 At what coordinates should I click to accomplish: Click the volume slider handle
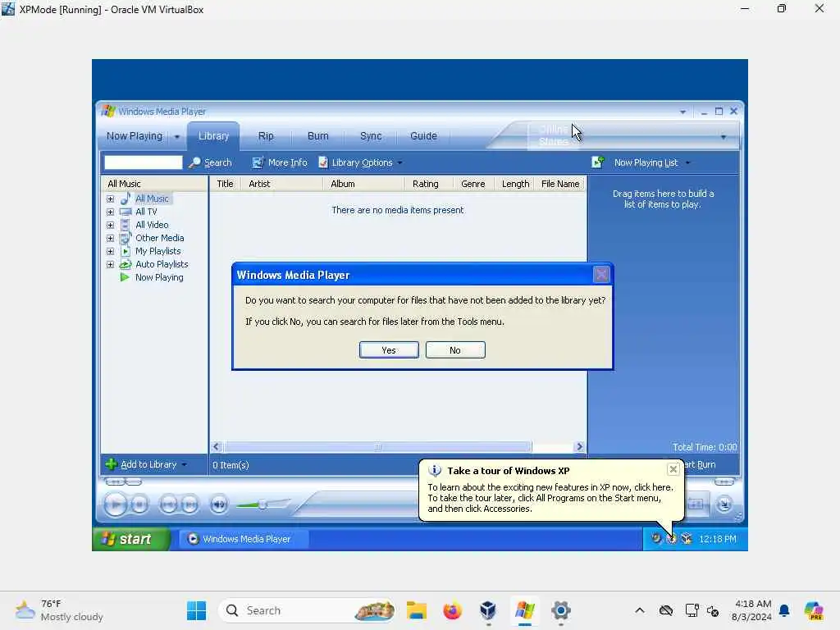262,504
